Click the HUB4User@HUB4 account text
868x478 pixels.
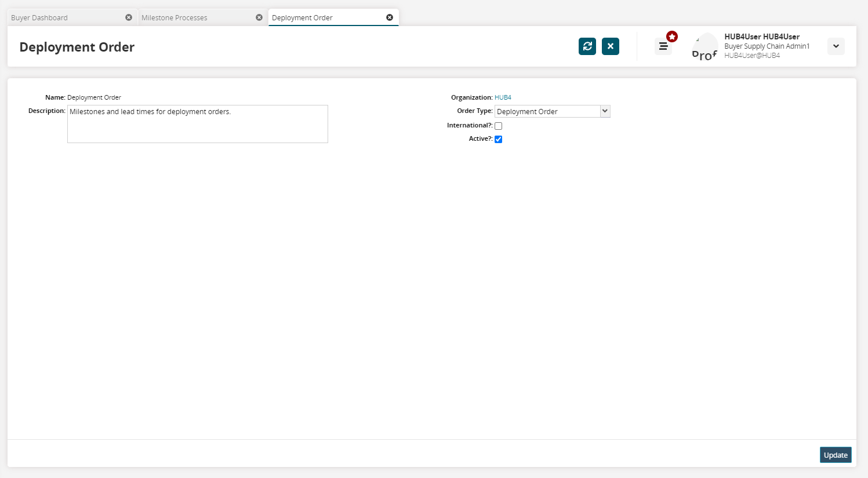[x=752, y=56]
